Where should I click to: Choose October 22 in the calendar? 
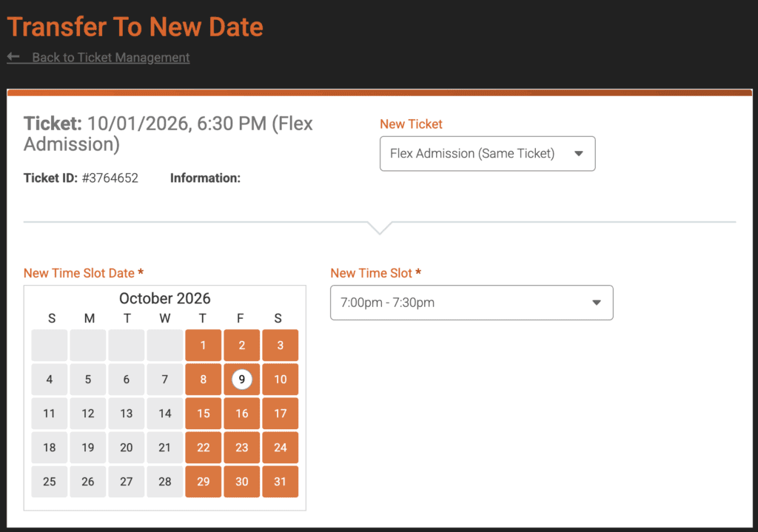point(204,448)
